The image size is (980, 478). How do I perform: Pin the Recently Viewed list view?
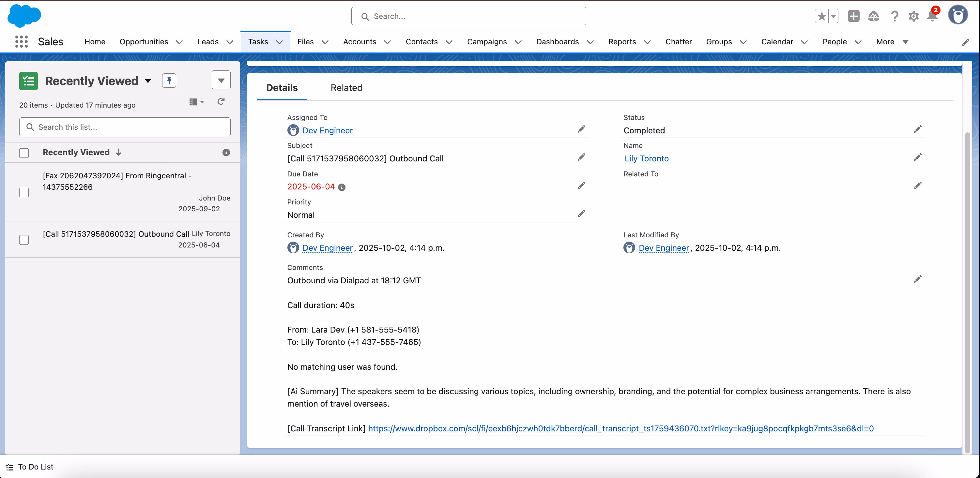169,80
